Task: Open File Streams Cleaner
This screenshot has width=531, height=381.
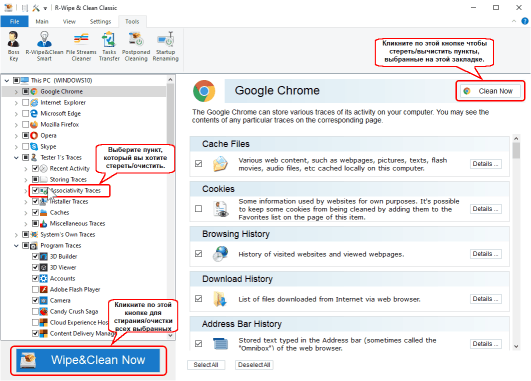Action: pos(81,46)
